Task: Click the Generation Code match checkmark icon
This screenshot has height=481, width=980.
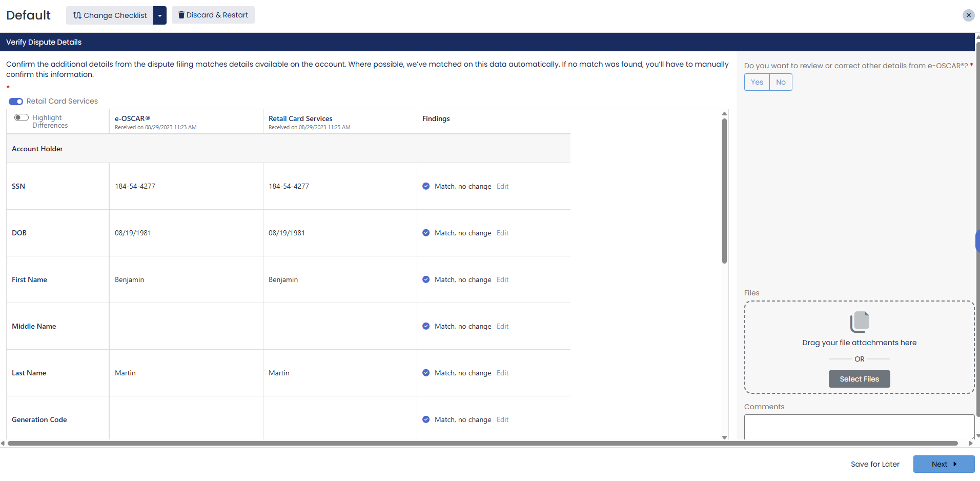Action: (x=426, y=419)
